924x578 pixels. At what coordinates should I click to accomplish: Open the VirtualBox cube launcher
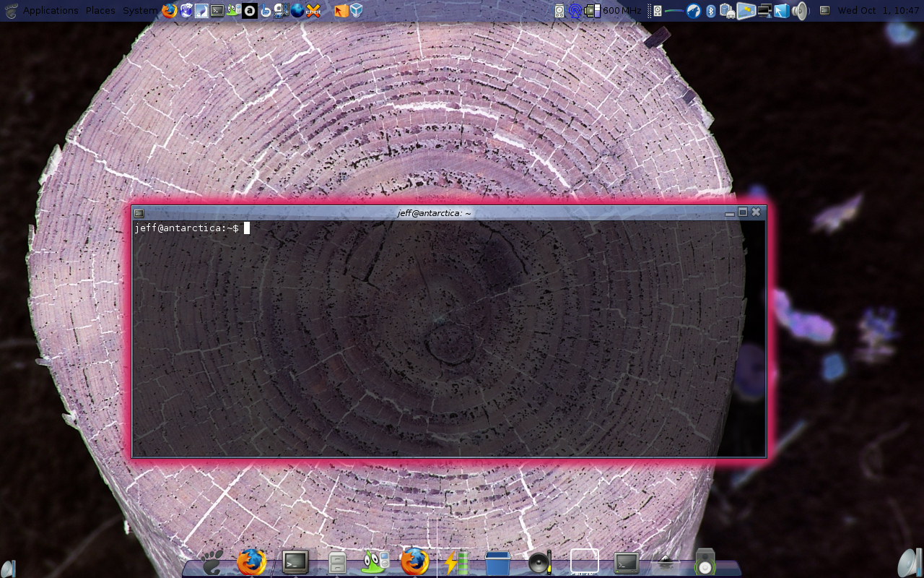(x=357, y=11)
